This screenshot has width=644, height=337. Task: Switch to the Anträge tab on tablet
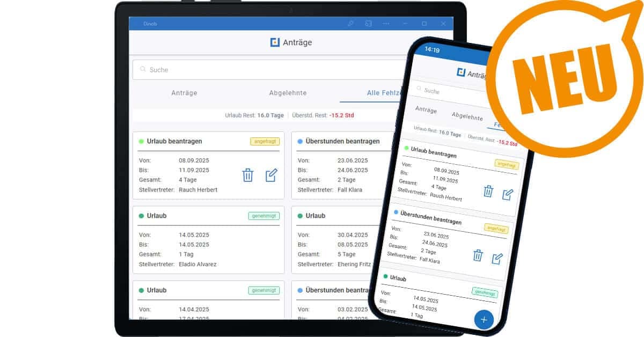(x=184, y=93)
